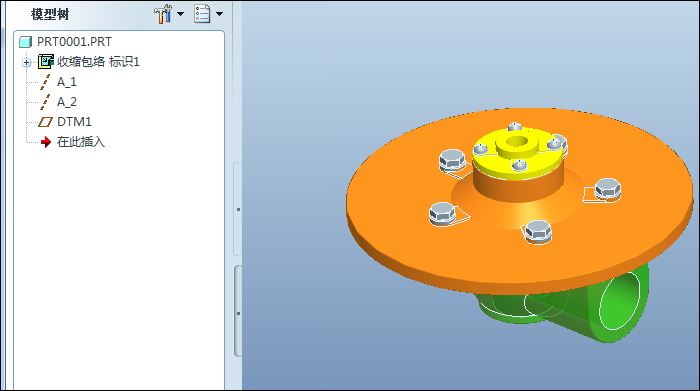
Task: Click the red insert-here arrow icon
Action: tap(46, 142)
